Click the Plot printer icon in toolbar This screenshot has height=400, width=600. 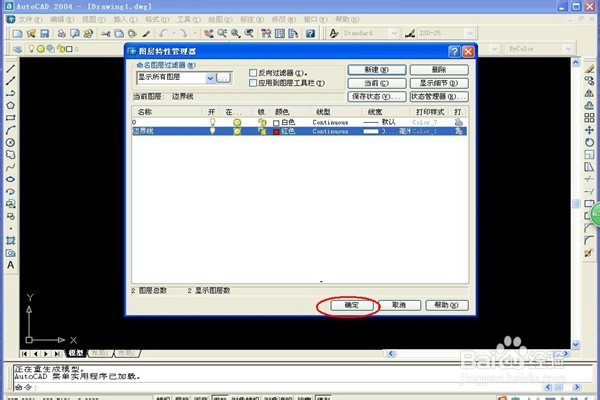click(61, 34)
